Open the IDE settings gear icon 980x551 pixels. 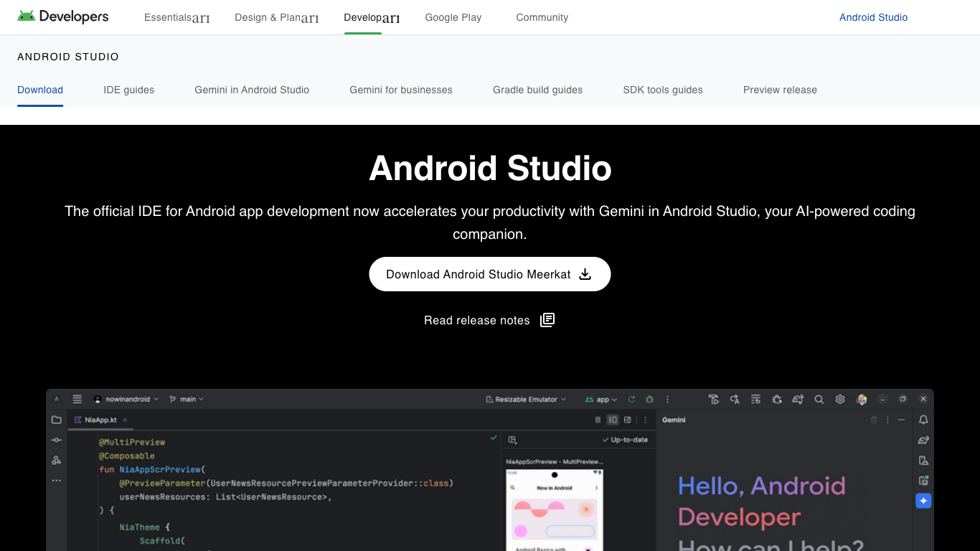click(x=840, y=400)
